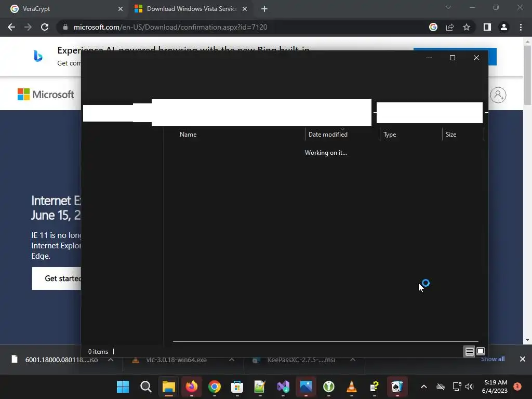Open Solitaire from the taskbar
This screenshot has width=532, height=399.
tap(397, 387)
